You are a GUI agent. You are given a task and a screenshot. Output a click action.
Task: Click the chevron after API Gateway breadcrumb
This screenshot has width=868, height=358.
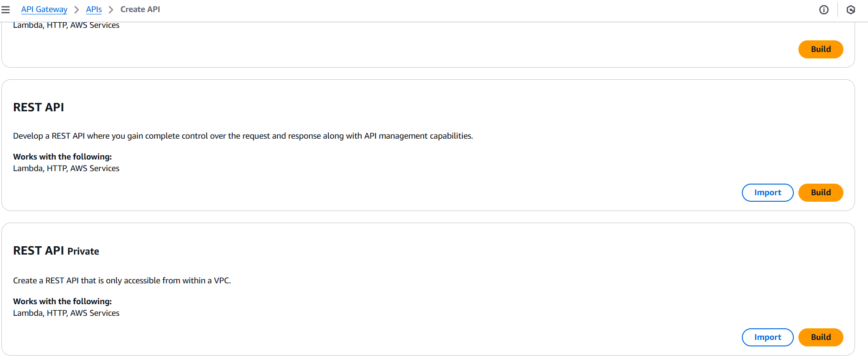point(77,10)
